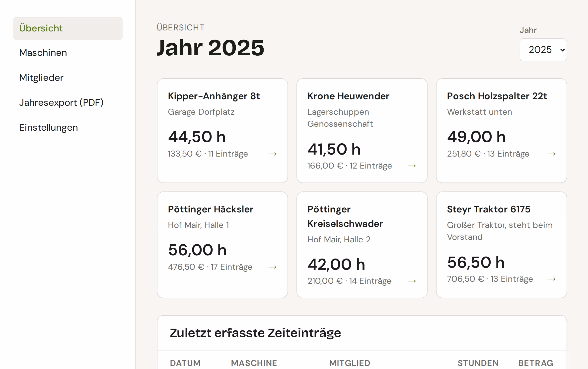Click '133,50 € · 11 Einträge' text
The height and width of the screenshot is (369, 588).
coord(208,154)
